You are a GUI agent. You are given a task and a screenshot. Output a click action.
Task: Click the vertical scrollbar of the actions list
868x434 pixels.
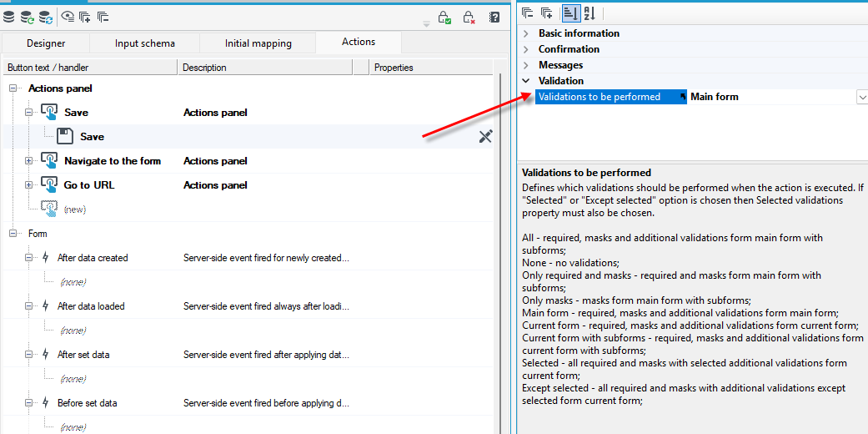[500, 252]
